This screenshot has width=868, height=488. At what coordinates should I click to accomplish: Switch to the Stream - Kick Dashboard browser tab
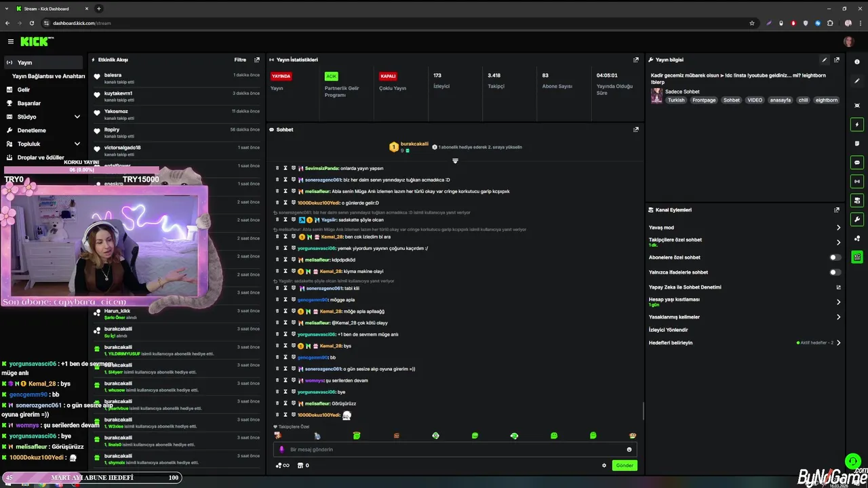click(x=52, y=9)
